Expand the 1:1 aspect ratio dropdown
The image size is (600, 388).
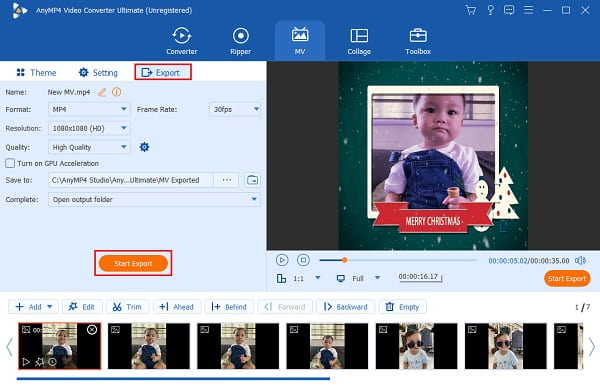(x=318, y=278)
